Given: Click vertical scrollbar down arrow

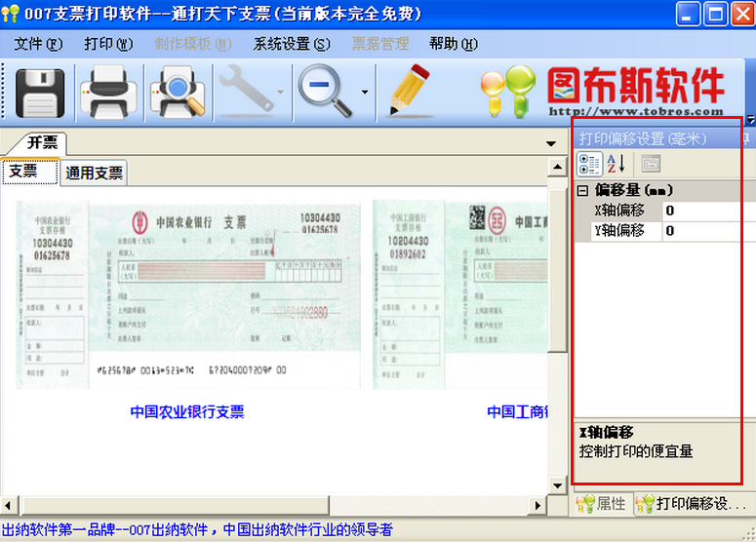Looking at the screenshot, I should click(558, 485).
